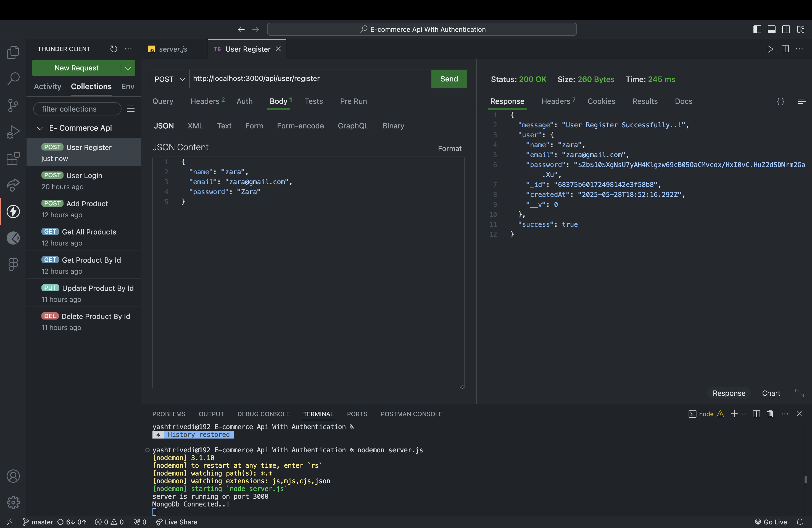Viewport: 812px width, 528px height.
Task: Click the collections hamburger menu icon
Action: pyautogui.click(x=131, y=109)
